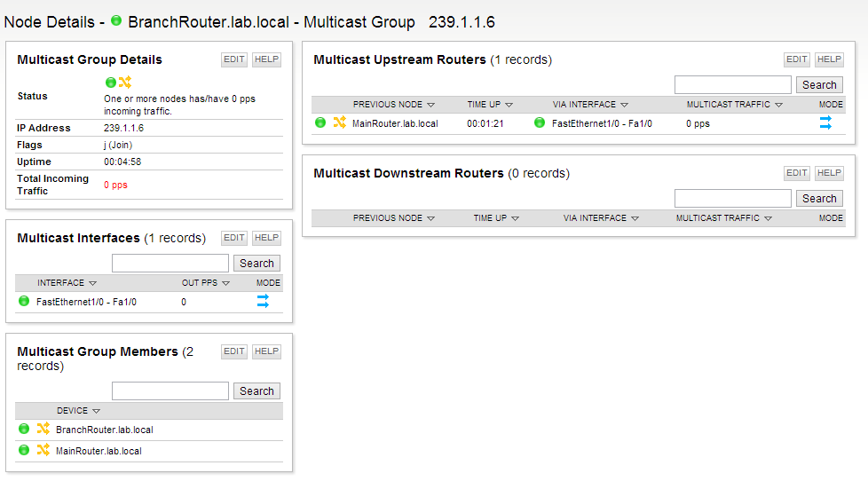Focus search field in Multicast Interfaces panel
Image resolution: width=868 pixels, height=497 pixels.
tap(170, 263)
